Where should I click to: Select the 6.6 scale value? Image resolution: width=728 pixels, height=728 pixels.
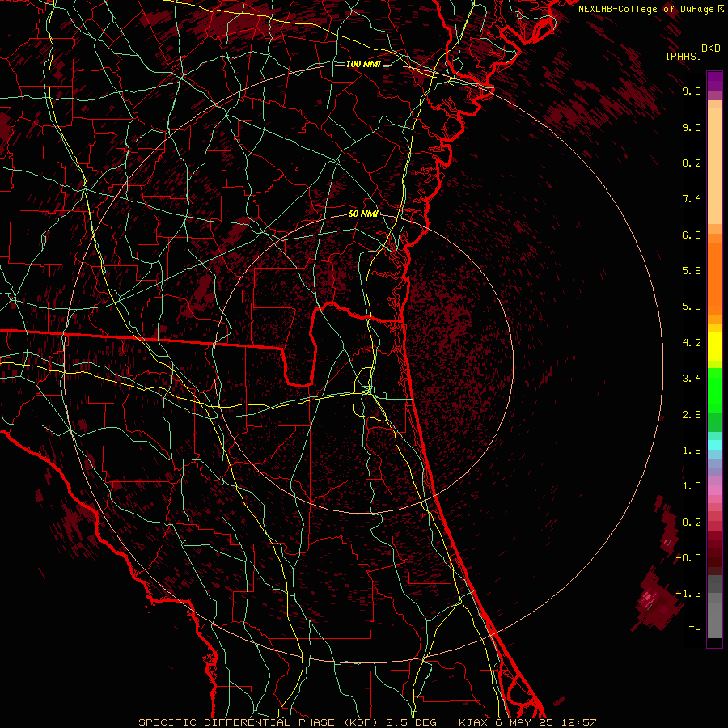coord(692,235)
